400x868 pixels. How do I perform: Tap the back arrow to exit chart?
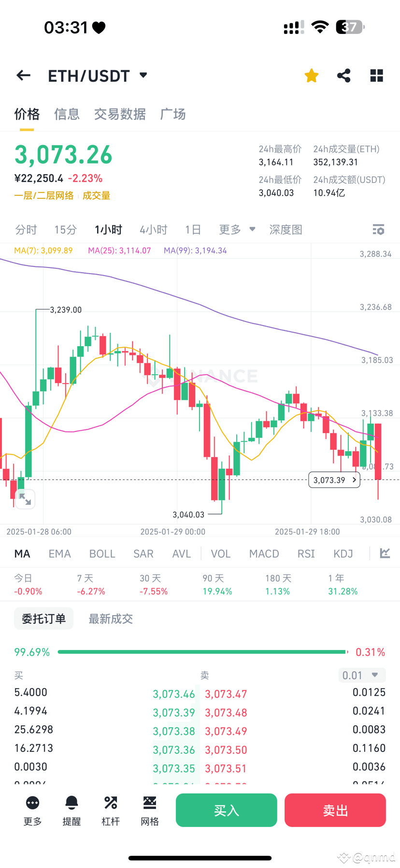[23, 75]
